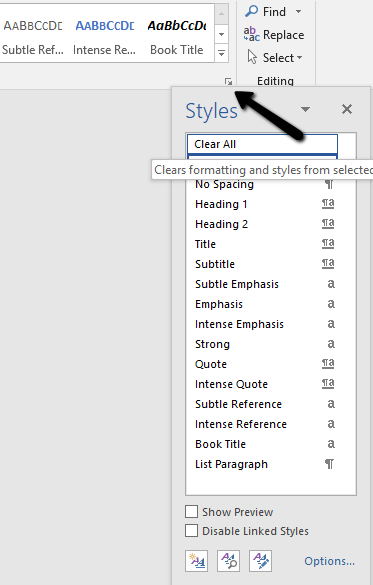Open the Styles pane options arrow
Screen dimensions: 373x585
click(305, 109)
